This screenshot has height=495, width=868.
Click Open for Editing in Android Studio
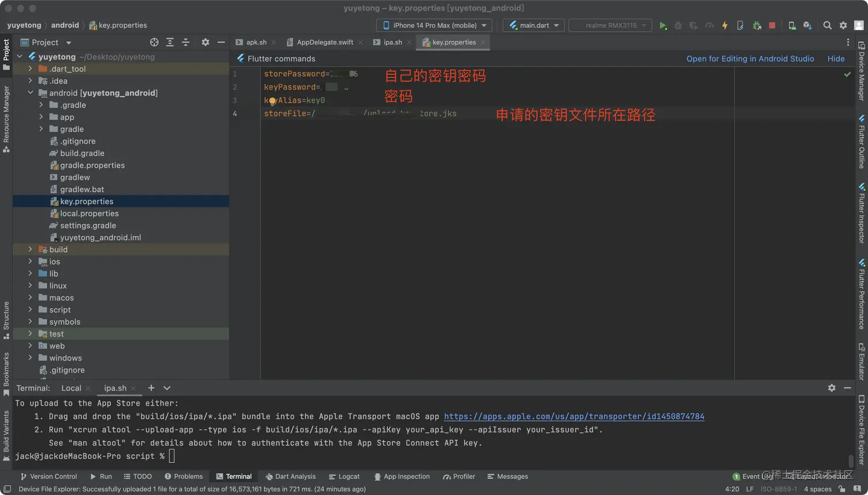click(x=750, y=59)
